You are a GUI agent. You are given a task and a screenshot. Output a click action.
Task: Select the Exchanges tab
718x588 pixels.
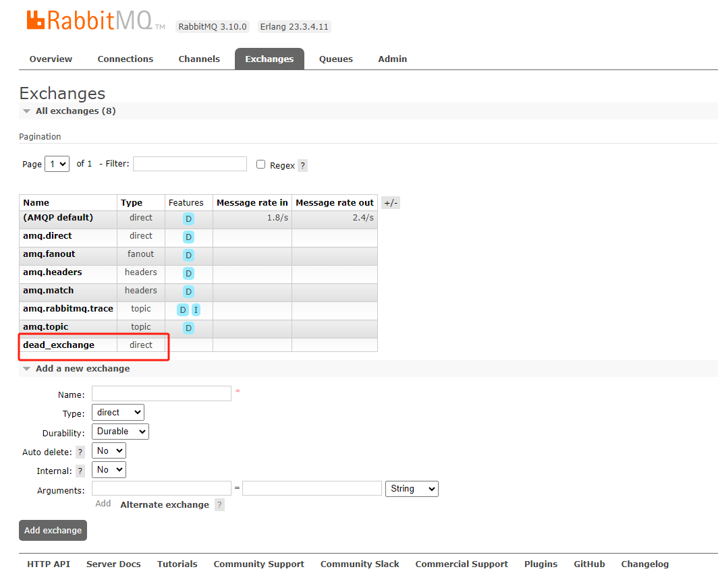(269, 59)
